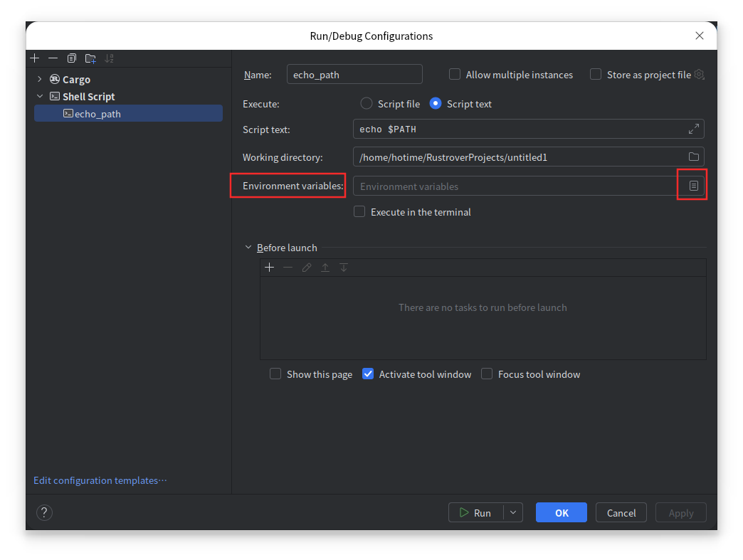Viewport: 743px width, 560px height.
Task: Enable Allow multiple instances
Action: pyautogui.click(x=455, y=75)
